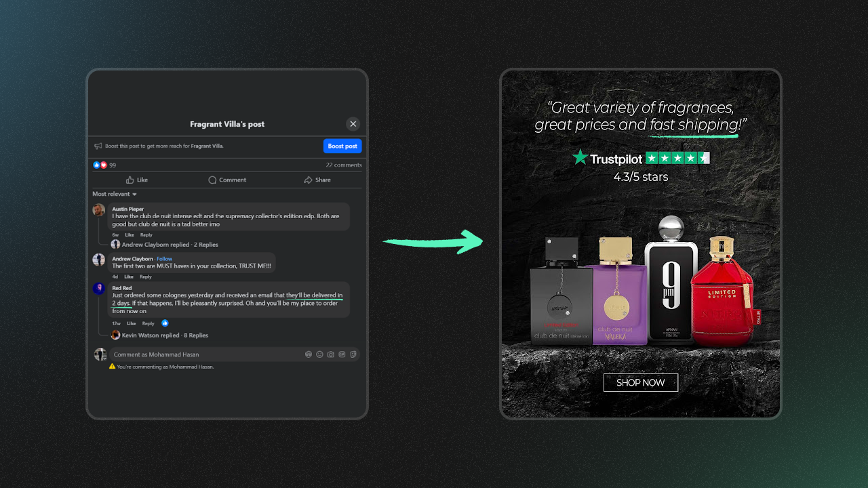Click the Trustpilot green star logo
868x488 pixels.
580,158
